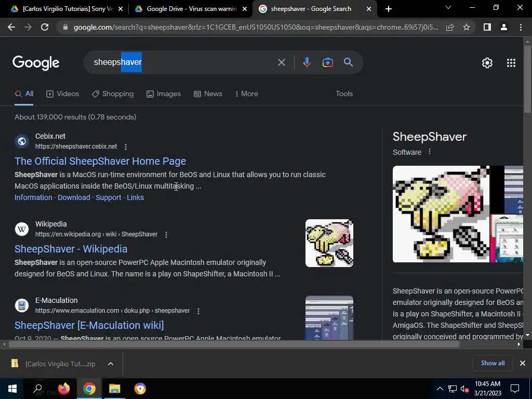Open SheepShaver E-Maculation wiki result

(89, 325)
